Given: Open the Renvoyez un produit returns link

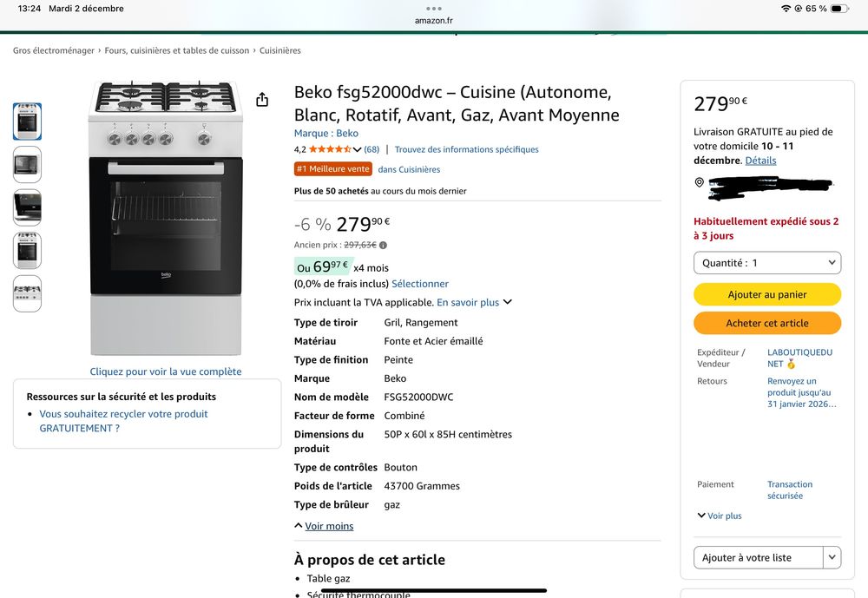Looking at the screenshot, I should pos(801,392).
